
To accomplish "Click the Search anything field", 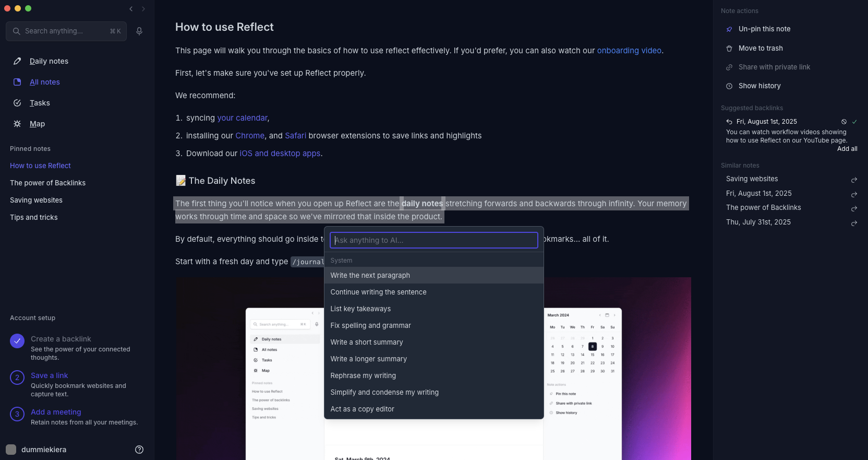I will coord(66,31).
